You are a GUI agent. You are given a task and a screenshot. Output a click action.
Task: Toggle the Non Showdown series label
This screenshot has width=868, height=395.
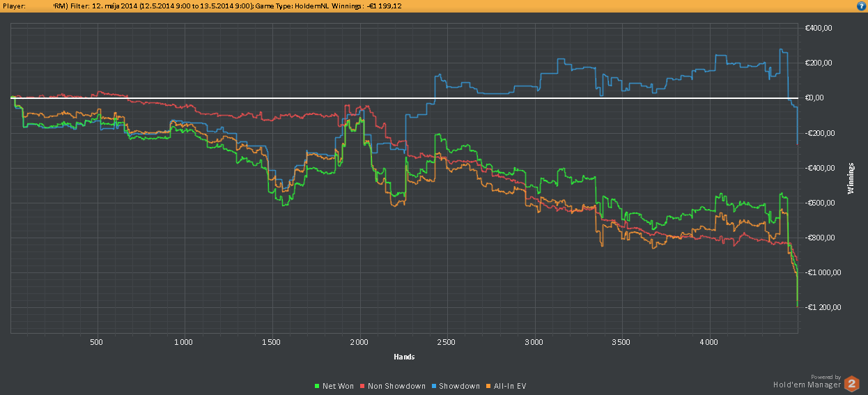tap(396, 386)
